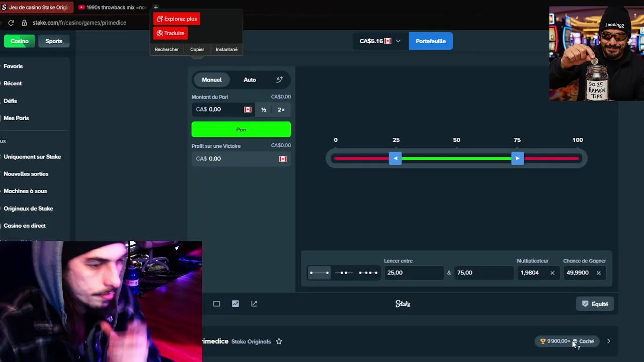Click the Stake logo below the game
The height and width of the screenshot is (362, 644).
pyautogui.click(x=403, y=304)
